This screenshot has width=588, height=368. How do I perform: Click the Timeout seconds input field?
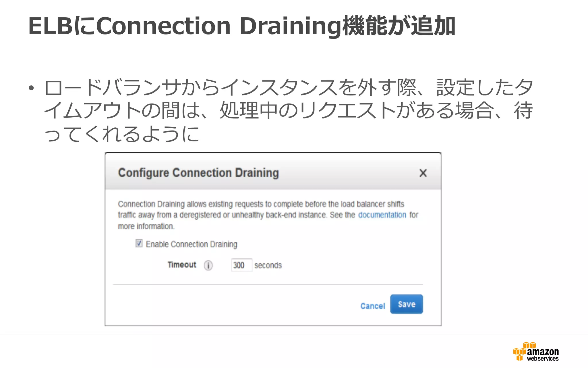(x=241, y=265)
